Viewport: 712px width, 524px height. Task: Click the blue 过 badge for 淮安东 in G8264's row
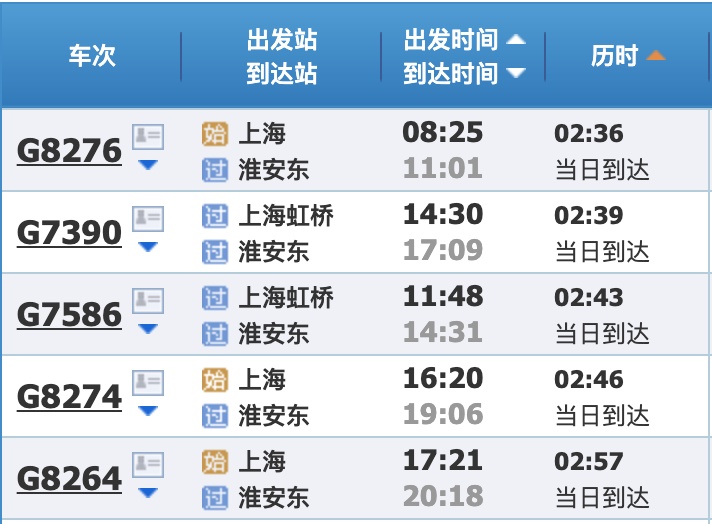tap(215, 498)
